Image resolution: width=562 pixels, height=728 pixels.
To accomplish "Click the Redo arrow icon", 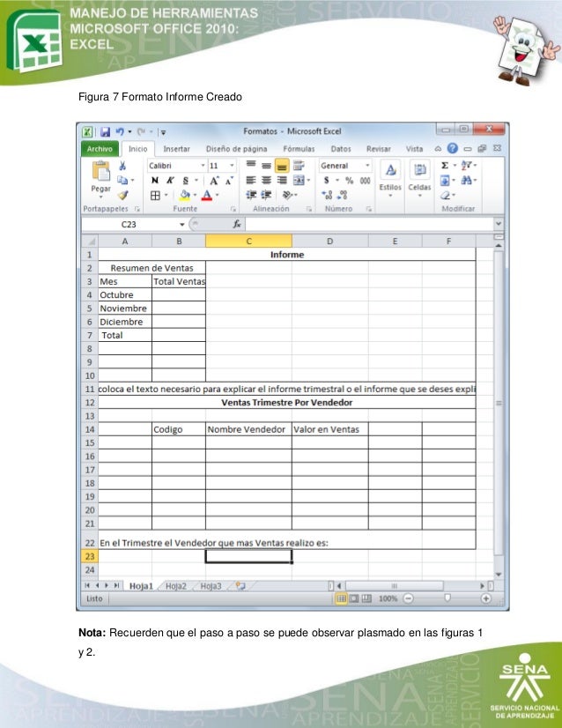I will pyautogui.click(x=141, y=132).
